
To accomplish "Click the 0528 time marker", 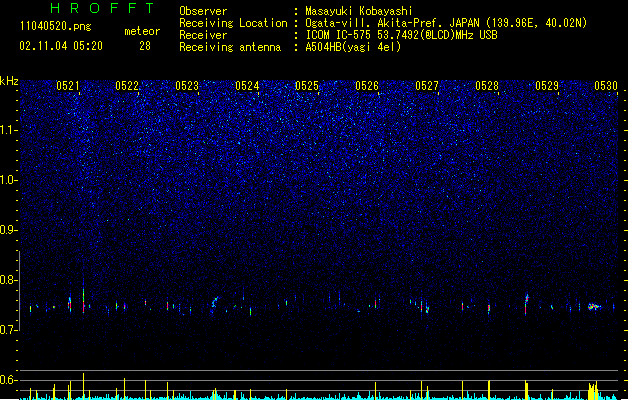I will pos(487,86).
